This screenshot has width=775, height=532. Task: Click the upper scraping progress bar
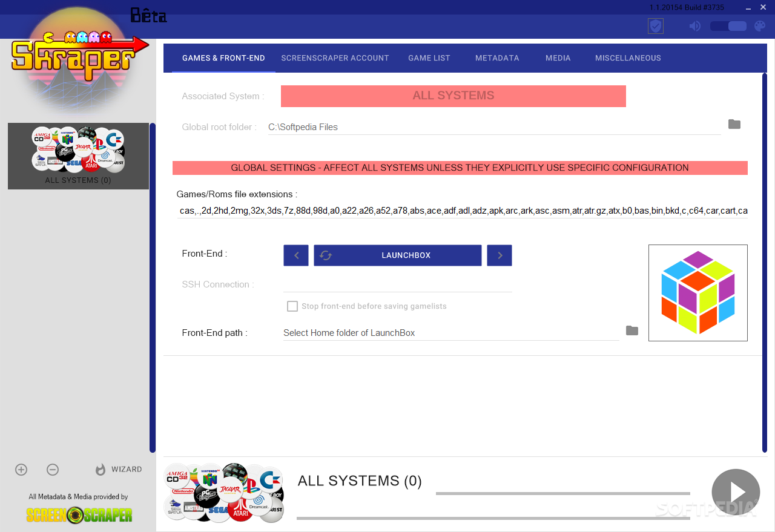pyautogui.click(x=563, y=493)
